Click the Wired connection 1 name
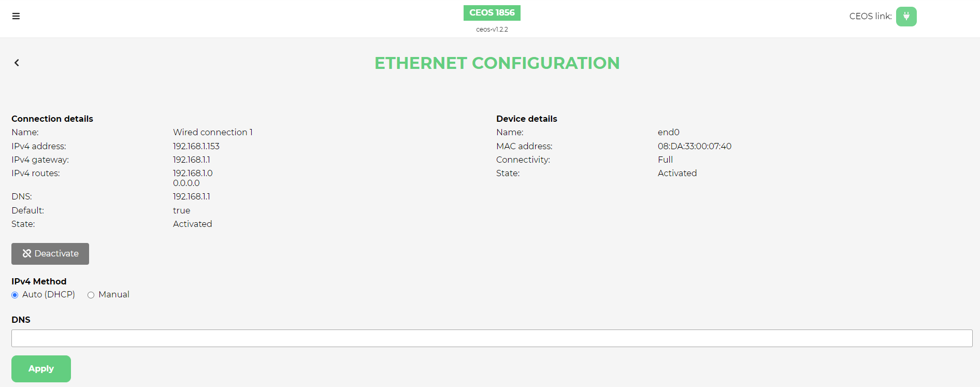This screenshot has width=980, height=387. pos(212,132)
